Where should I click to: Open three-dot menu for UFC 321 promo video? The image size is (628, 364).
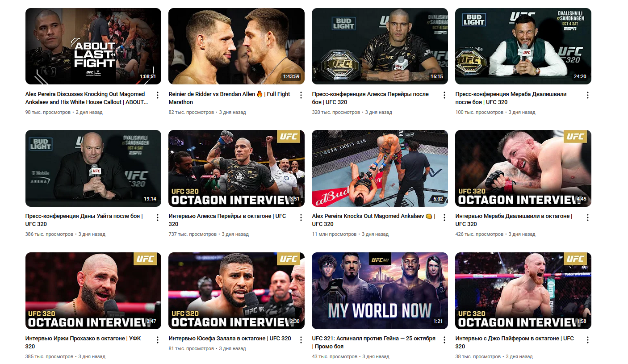[x=444, y=339]
